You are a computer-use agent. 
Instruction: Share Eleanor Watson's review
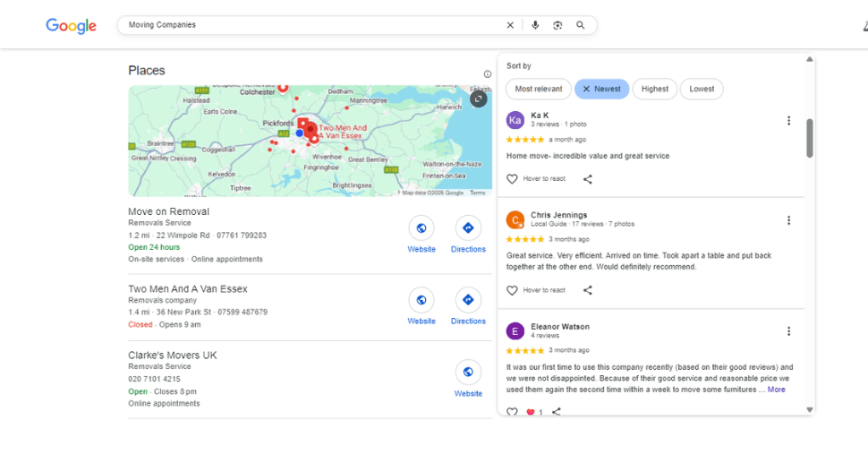(x=557, y=411)
